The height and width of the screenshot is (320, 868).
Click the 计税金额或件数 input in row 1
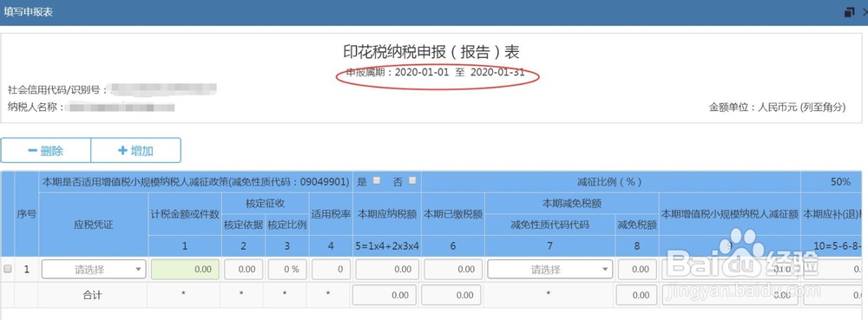tap(185, 270)
